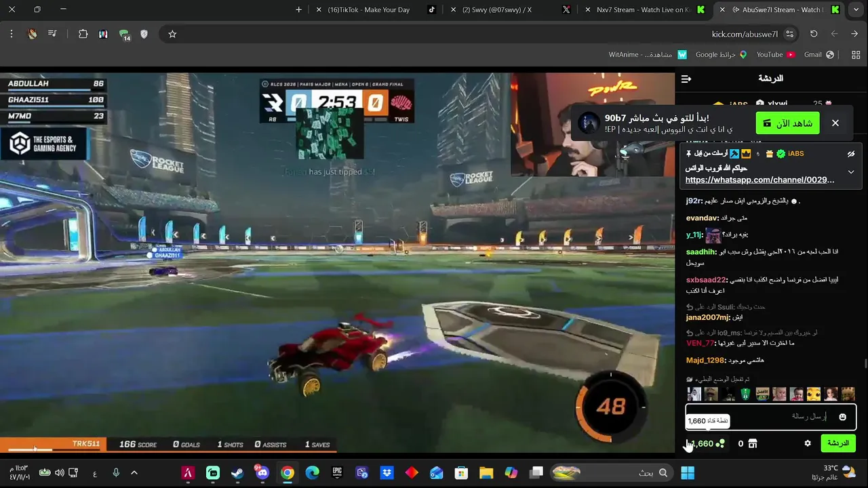Click the shield extension icon in toolbar
Viewport: 868px width, 488px height.
(x=144, y=34)
